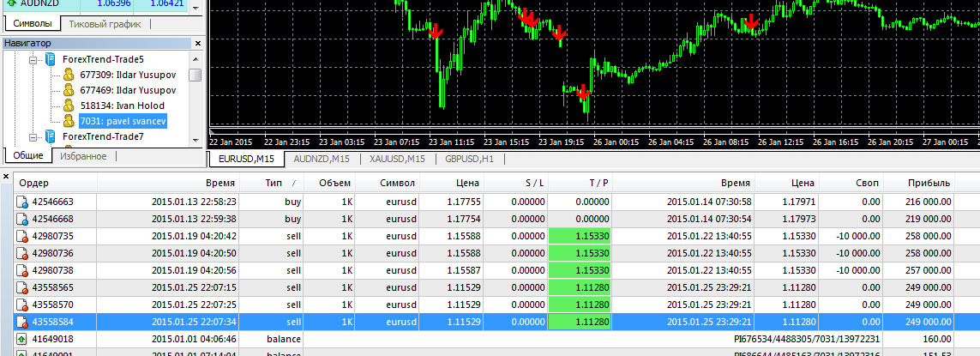Click the Прибыль column header
The width and height of the screenshot is (980, 356).
929,183
